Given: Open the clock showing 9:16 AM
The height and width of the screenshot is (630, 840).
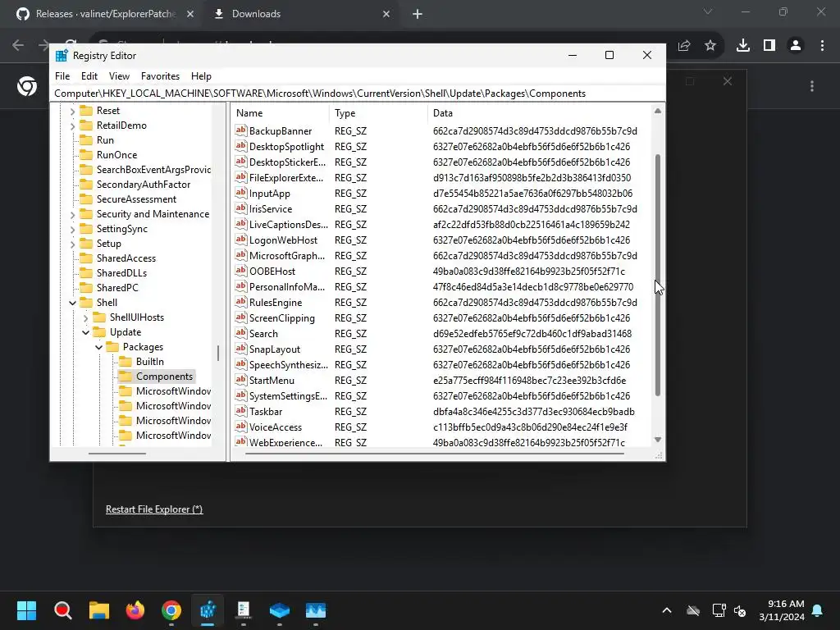Looking at the screenshot, I should (782, 610).
